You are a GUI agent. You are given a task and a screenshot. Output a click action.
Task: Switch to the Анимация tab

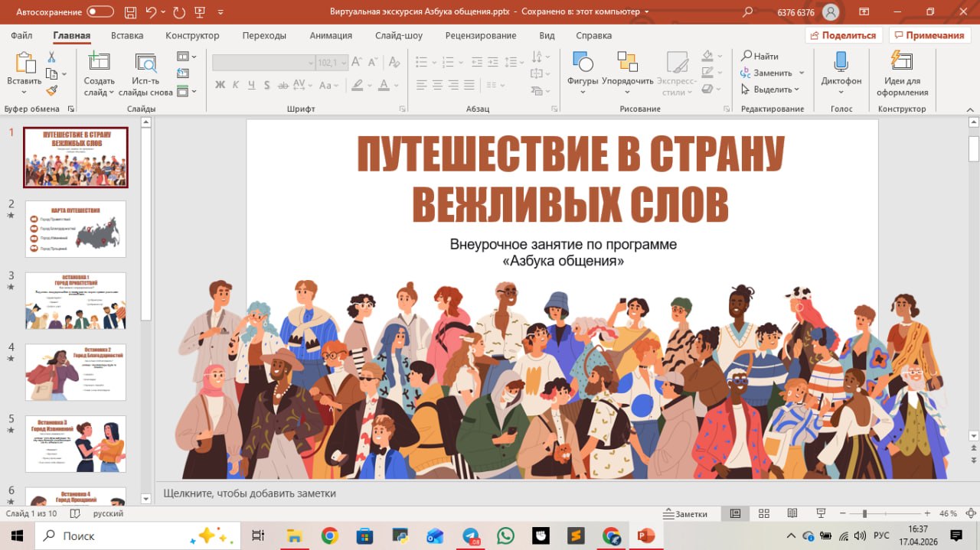[331, 35]
